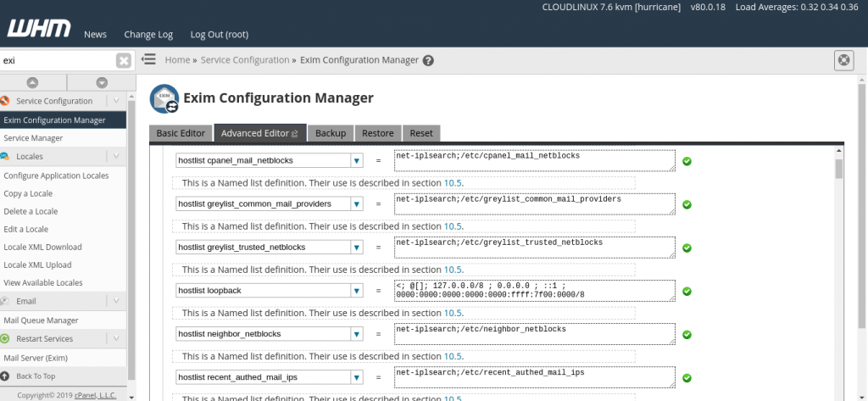
Task: Collapse the Restart Services section chevron
Action: click(116, 338)
